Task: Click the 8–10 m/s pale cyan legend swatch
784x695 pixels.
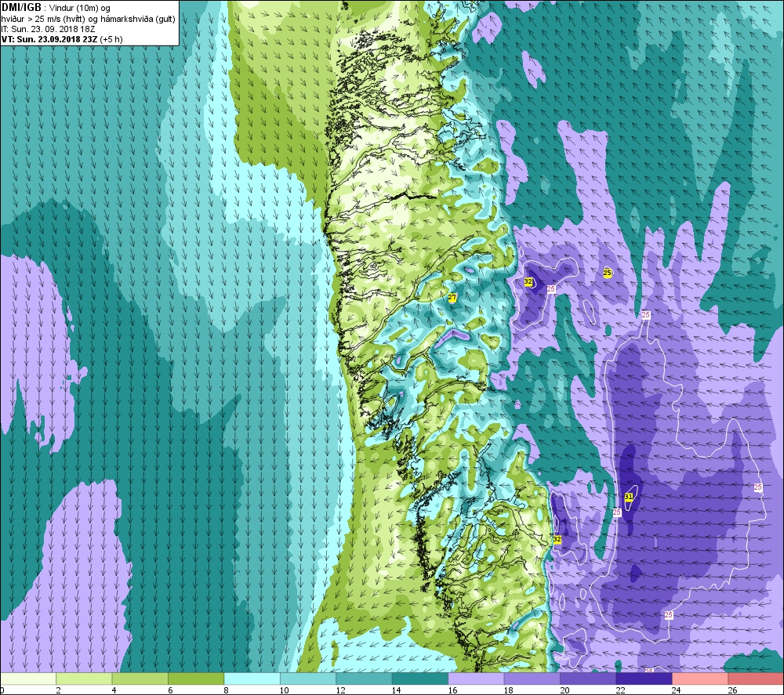Action: [252, 679]
